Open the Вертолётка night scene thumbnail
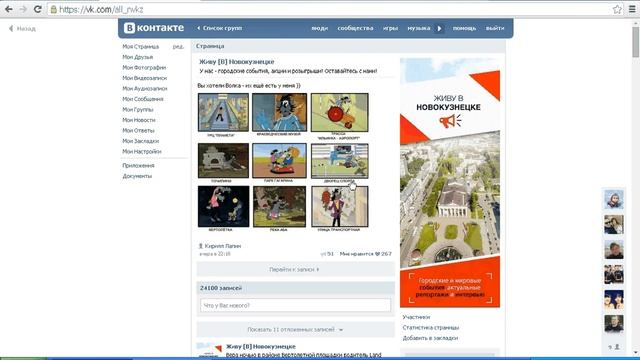This screenshot has height=360, width=640. pos(223,206)
